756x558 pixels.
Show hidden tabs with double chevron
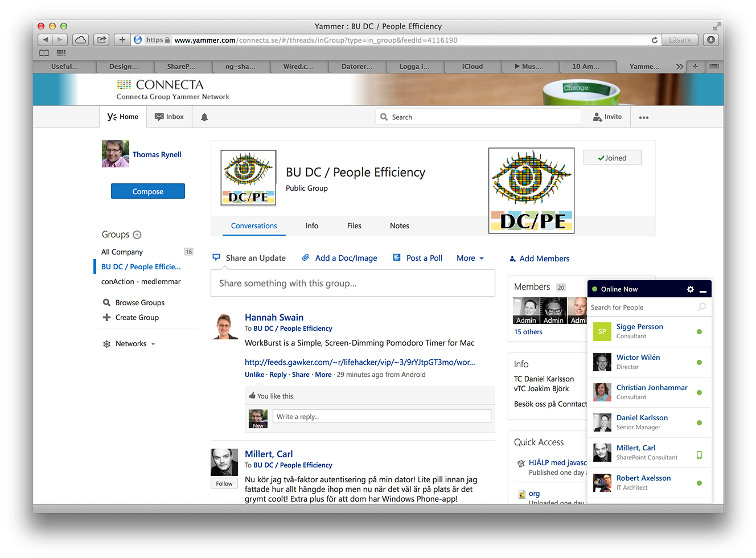click(679, 67)
